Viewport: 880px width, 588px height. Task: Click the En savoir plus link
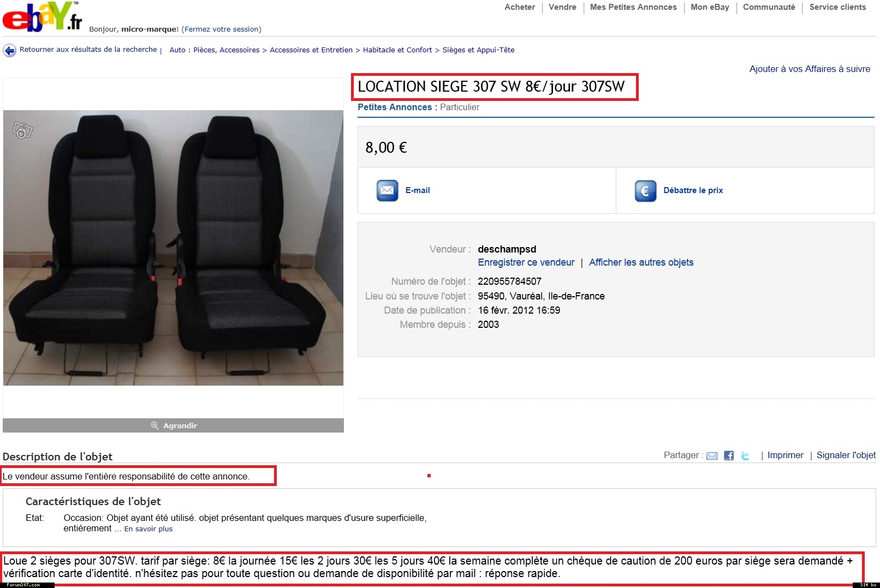coord(148,529)
